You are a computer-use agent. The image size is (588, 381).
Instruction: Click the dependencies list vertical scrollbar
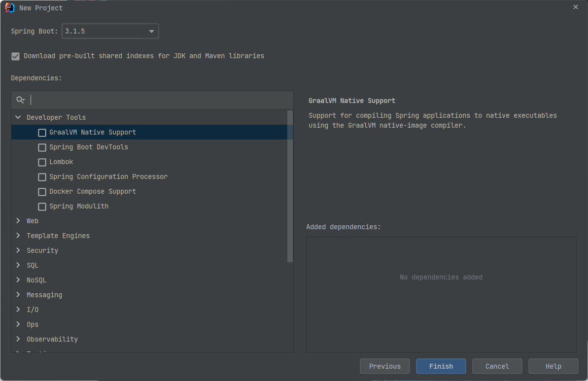290,186
